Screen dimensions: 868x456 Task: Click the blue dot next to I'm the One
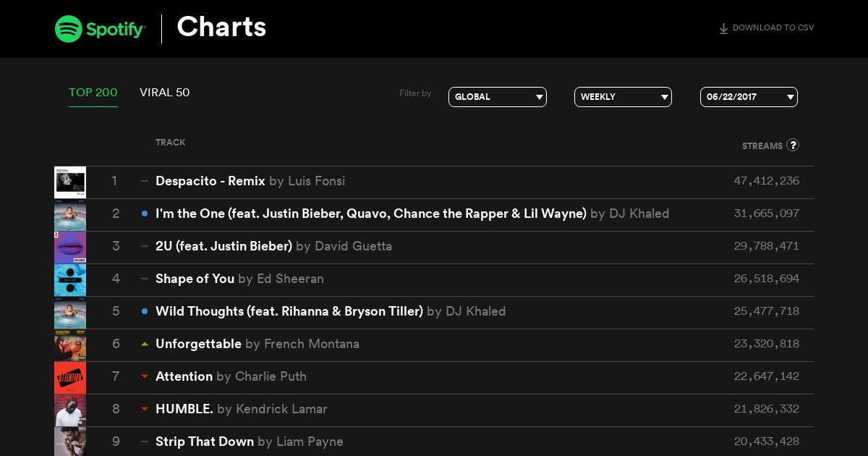pos(145,214)
